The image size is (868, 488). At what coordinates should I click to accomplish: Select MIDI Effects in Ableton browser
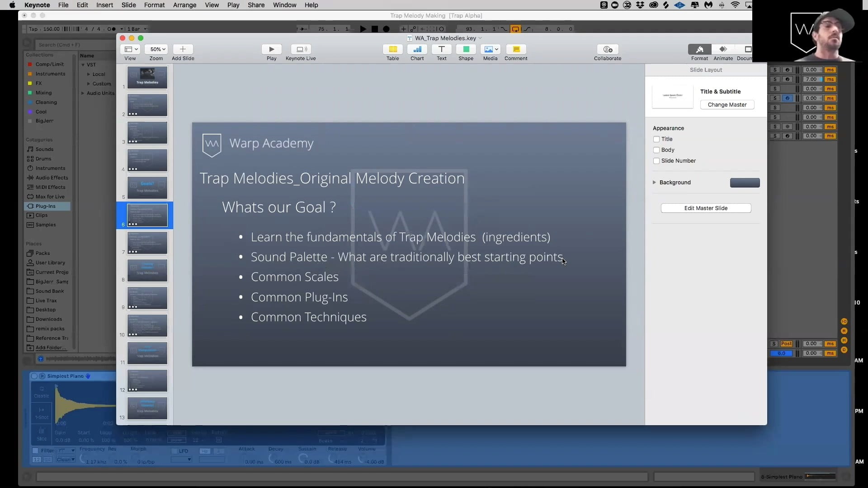tap(50, 187)
